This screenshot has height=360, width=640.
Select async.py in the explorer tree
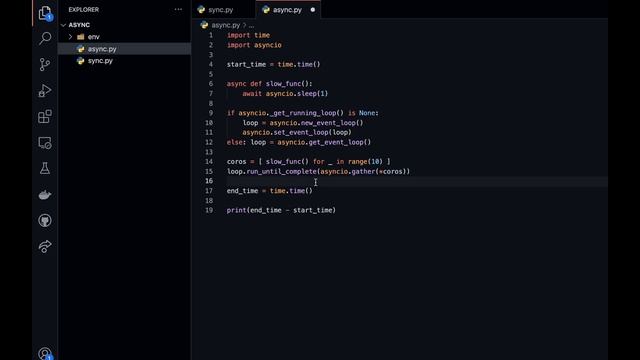click(x=124, y=49)
